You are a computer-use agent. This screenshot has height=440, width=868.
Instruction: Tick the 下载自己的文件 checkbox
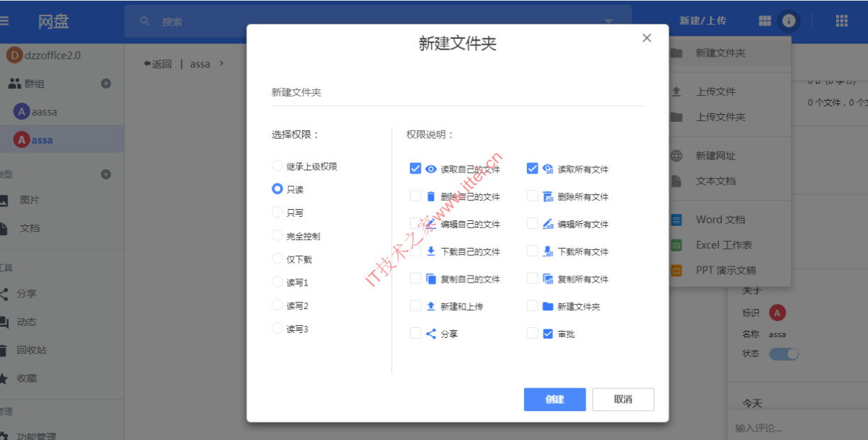[416, 252]
